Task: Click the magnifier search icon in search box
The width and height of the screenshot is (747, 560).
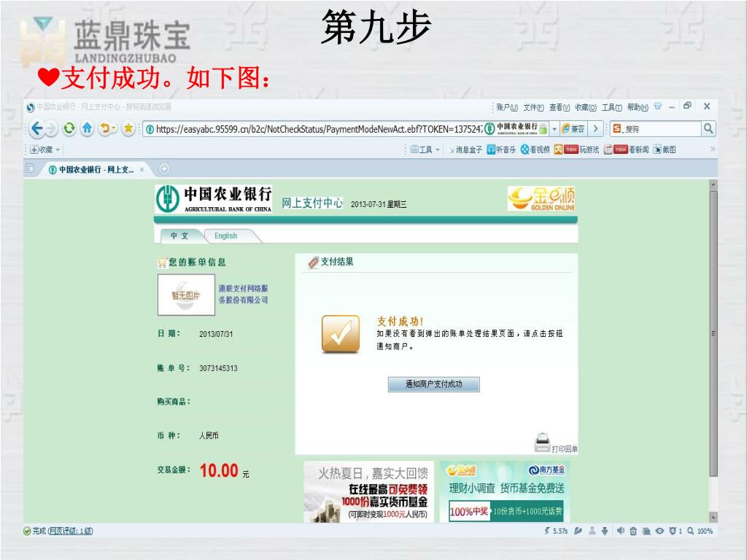Action: (708, 128)
